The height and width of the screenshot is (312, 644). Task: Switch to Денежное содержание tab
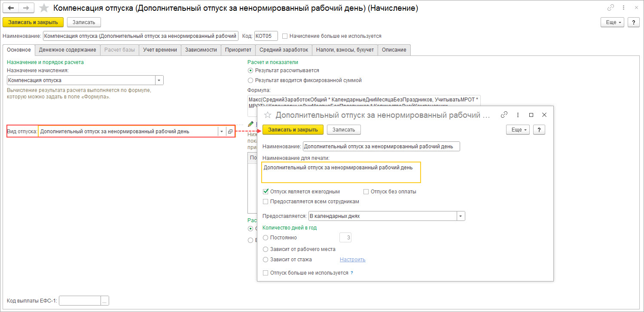tap(68, 50)
